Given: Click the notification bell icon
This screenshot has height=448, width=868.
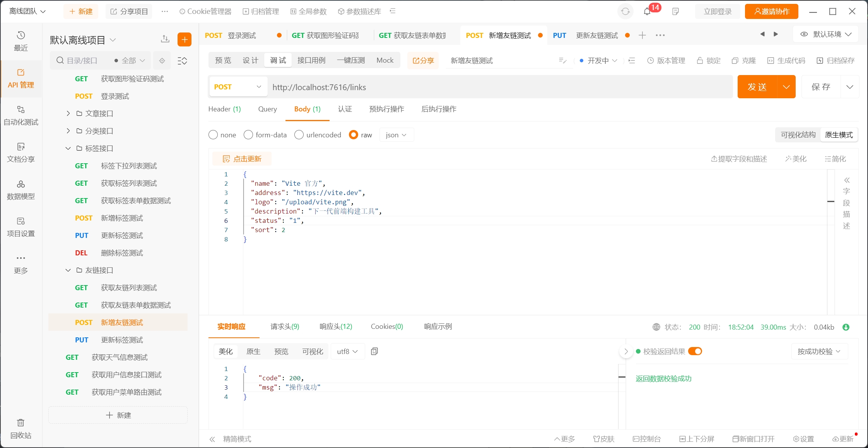Looking at the screenshot, I should point(647,12).
